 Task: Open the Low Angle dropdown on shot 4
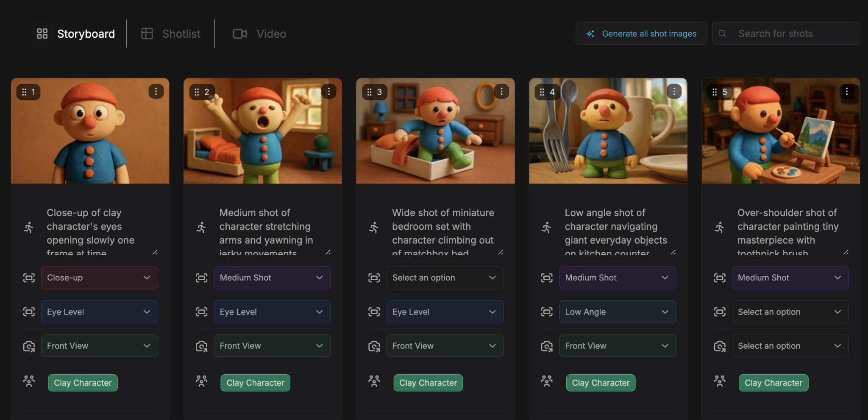pyautogui.click(x=617, y=312)
